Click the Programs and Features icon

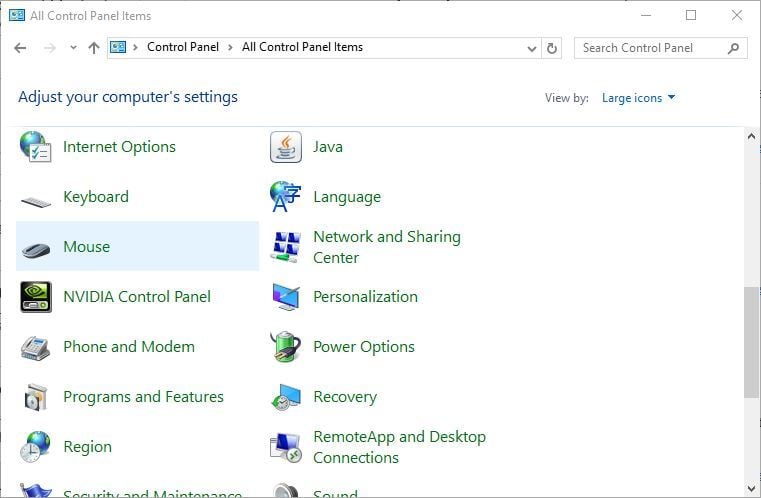35,397
